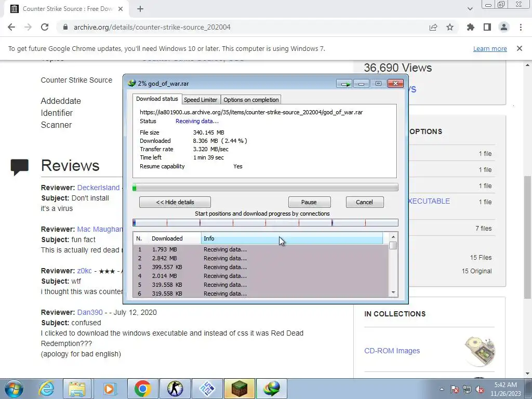The width and height of the screenshot is (532, 399).
Task: Open the network tray icon
Action: tap(467, 389)
